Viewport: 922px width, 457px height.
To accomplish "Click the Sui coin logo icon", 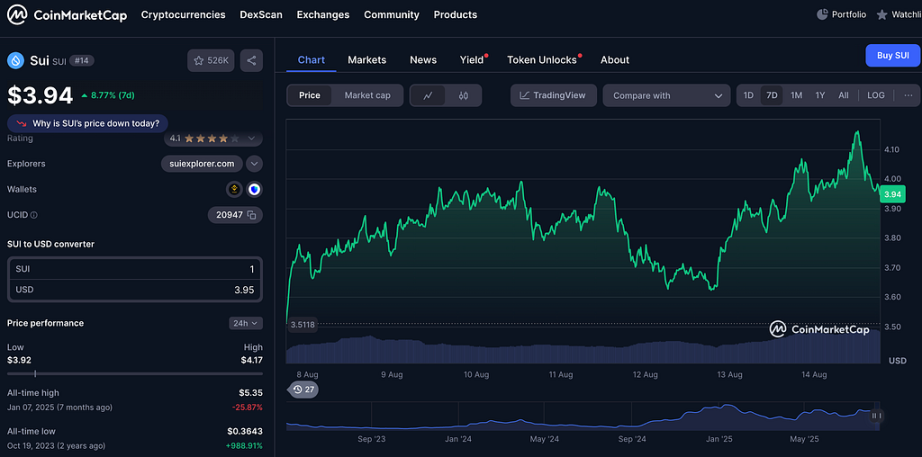I will click(15, 60).
